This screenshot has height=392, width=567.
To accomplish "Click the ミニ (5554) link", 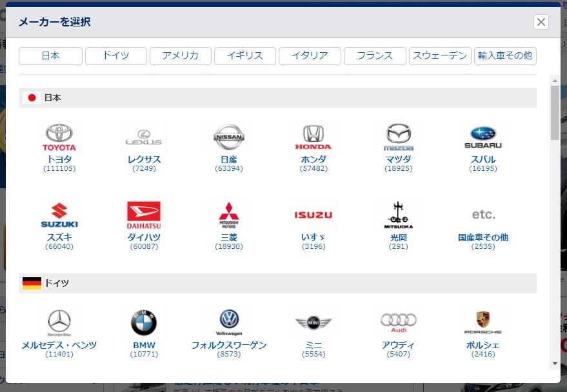I will tap(313, 349).
